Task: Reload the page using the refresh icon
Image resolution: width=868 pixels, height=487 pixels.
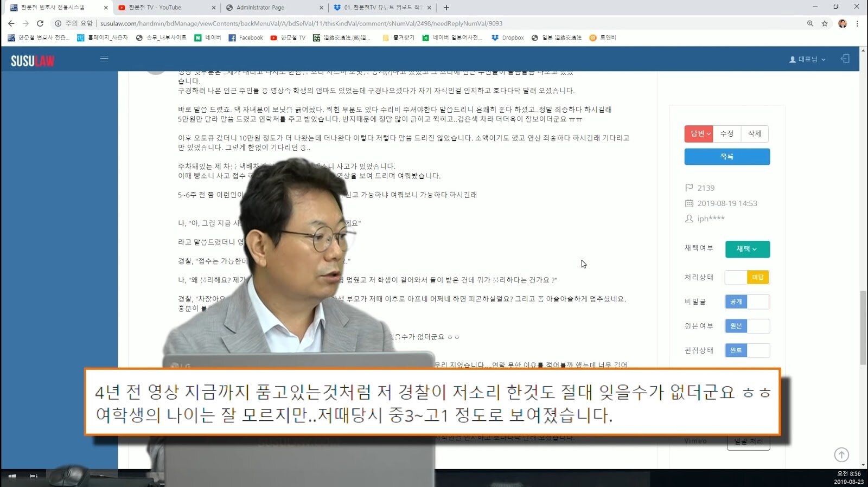Action: click(40, 23)
